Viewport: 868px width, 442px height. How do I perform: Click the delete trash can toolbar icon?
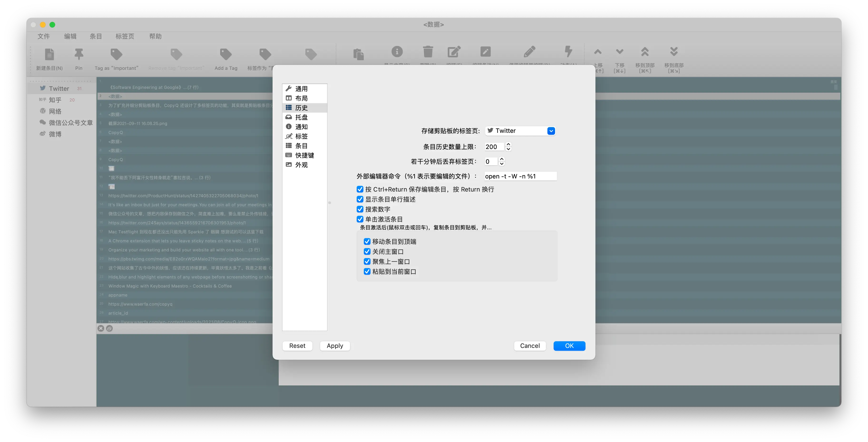coord(428,52)
